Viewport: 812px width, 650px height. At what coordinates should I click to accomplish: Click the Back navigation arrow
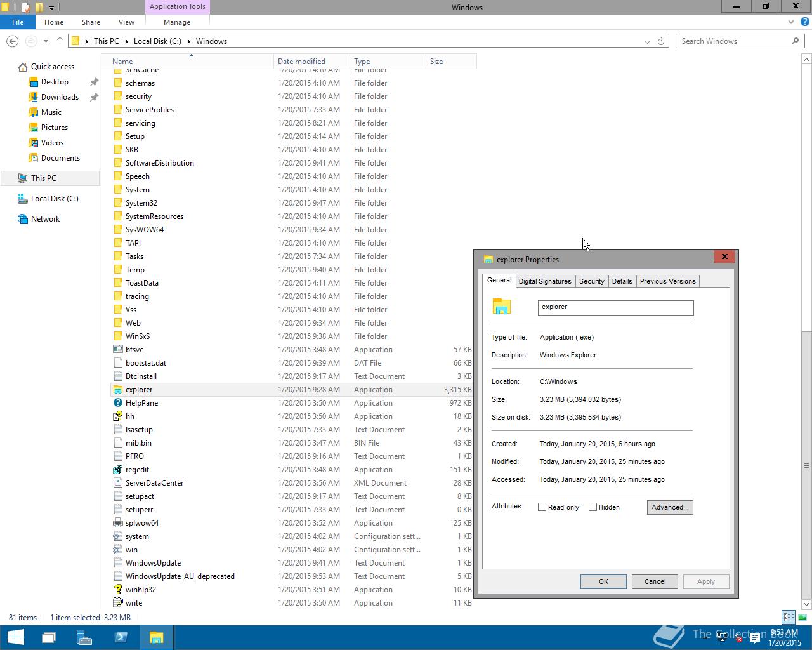[x=12, y=41]
